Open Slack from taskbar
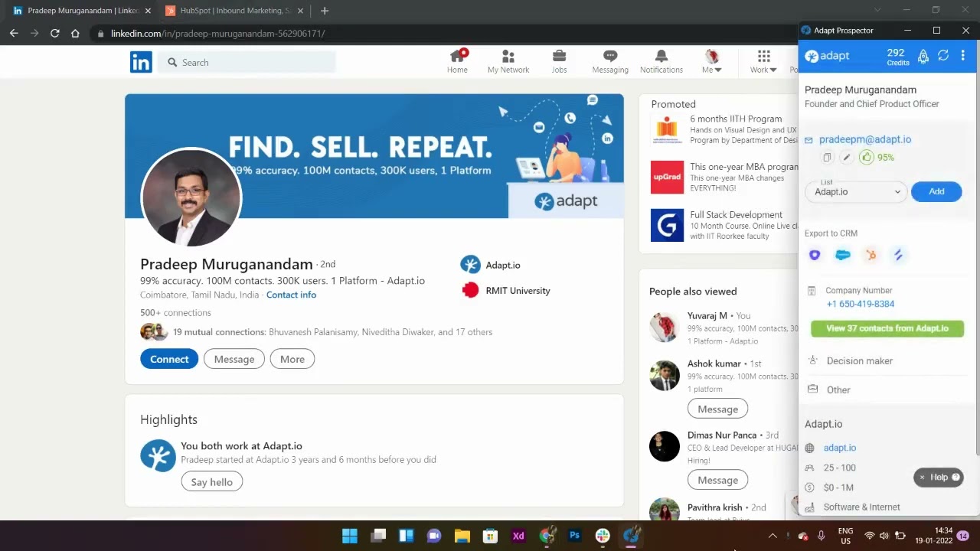 pyautogui.click(x=603, y=536)
